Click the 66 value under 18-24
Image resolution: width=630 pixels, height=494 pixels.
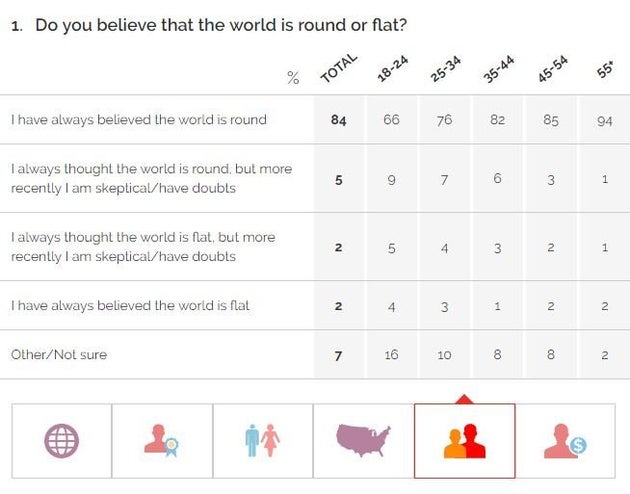[x=392, y=120]
